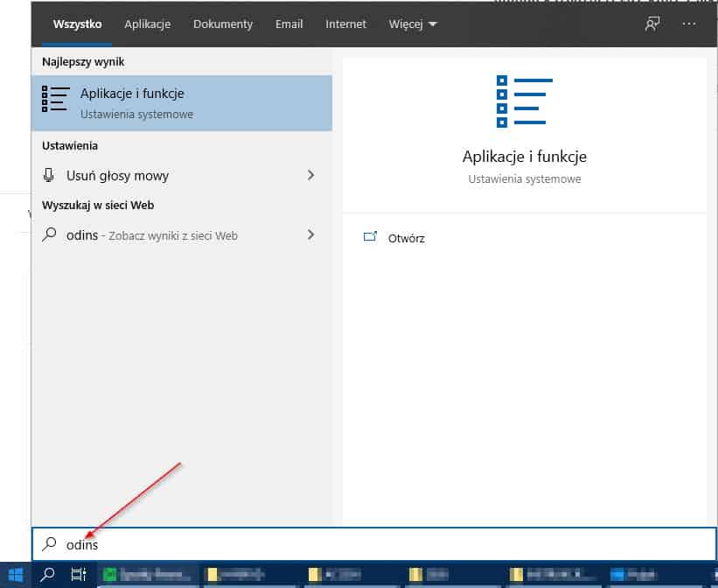Click the large Aplikacje i funkcje preview icon
This screenshot has width=718, height=588.
coord(523,102)
